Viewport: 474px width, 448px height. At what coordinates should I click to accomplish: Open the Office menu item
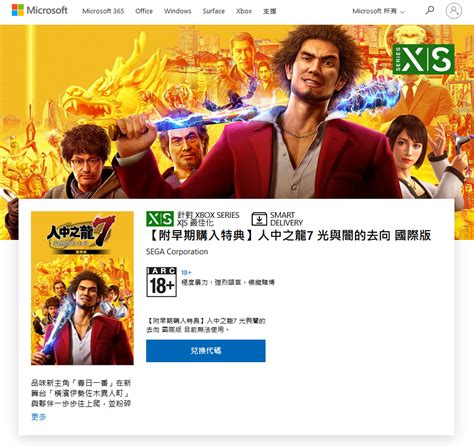pos(144,11)
